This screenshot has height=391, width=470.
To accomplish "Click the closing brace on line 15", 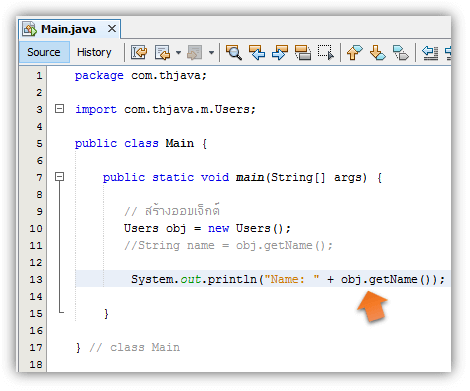I will 106,314.
